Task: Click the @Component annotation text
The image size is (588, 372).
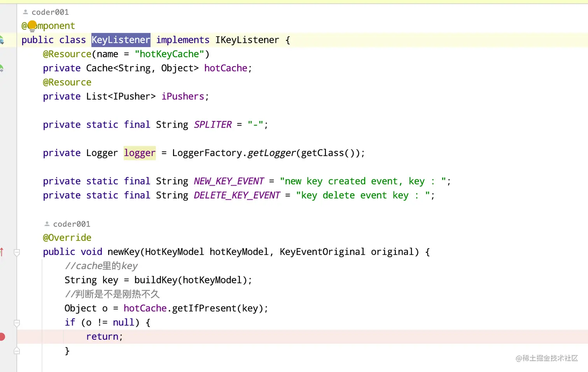Action: tap(48, 26)
